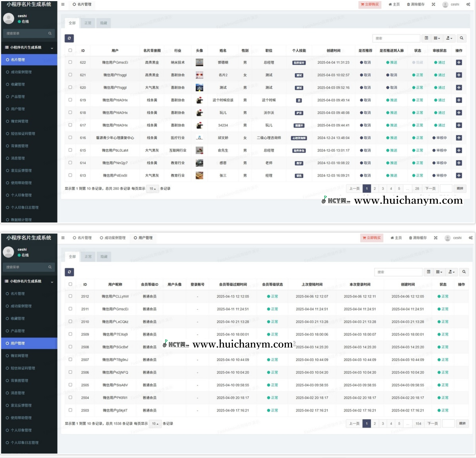Check the checkbox for user ID 2508
Image resolution: width=476 pixels, height=458 pixels.
pos(70,347)
